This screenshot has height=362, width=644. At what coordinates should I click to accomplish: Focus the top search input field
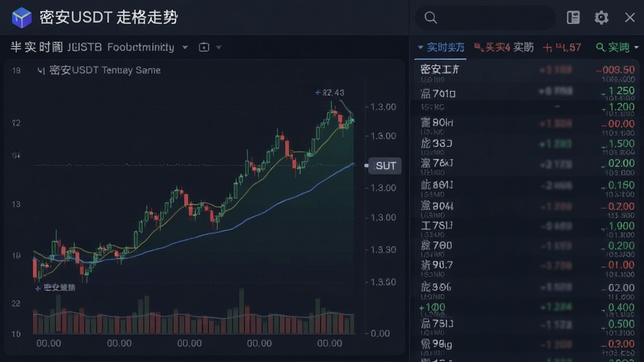[x=486, y=18]
